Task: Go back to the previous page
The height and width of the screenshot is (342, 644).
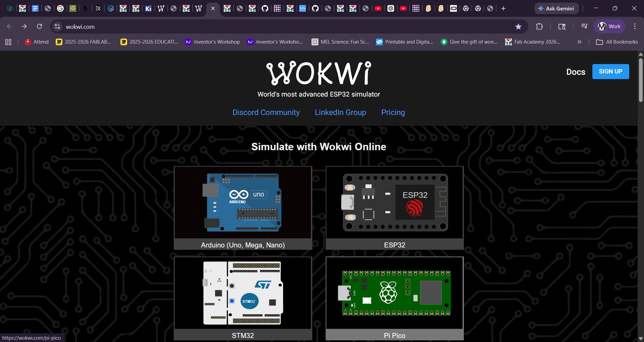Action: tap(9, 26)
